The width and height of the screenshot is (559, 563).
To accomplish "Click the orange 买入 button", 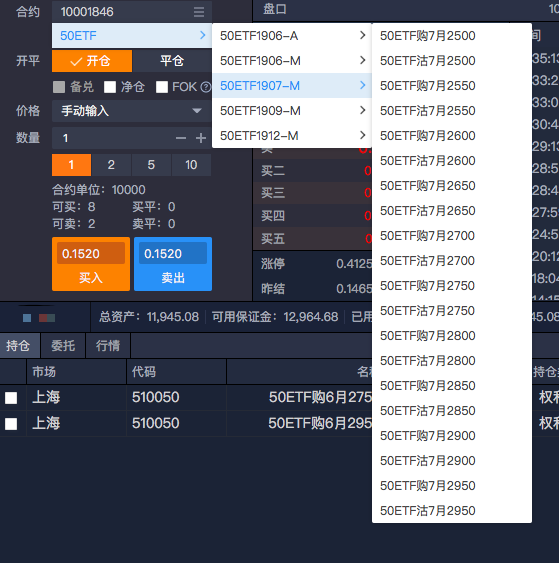I will (x=91, y=264).
